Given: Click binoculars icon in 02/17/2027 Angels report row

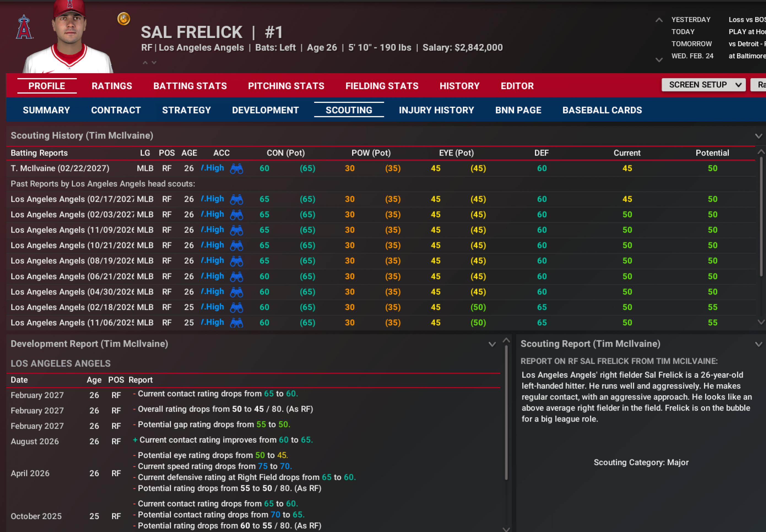Looking at the screenshot, I should pos(236,199).
